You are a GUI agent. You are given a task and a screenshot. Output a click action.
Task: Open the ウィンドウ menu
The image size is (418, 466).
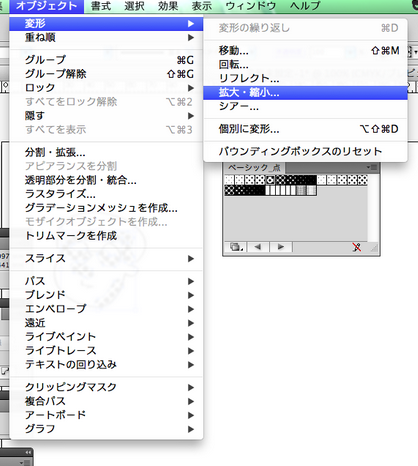pyautogui.click(x=251, y=6)
